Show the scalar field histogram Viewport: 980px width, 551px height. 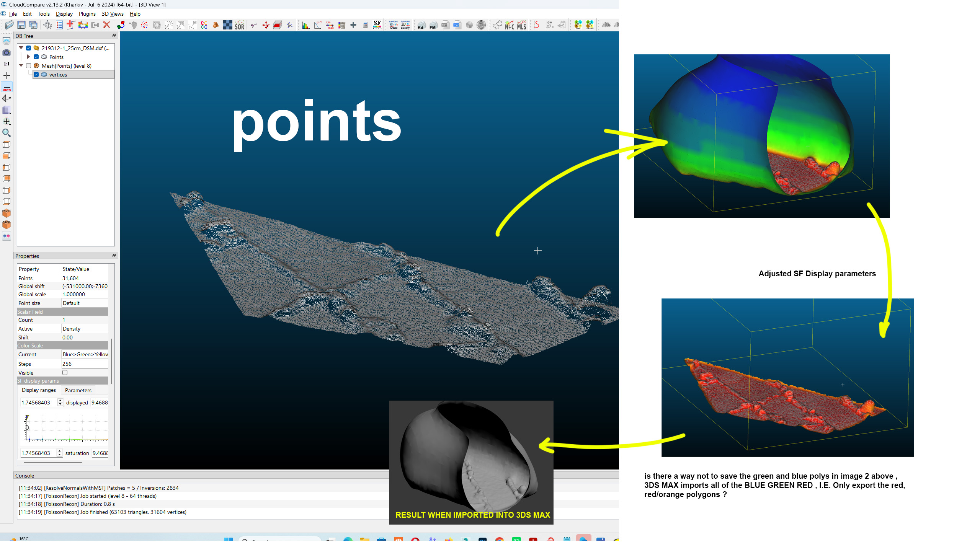(305, 25)
